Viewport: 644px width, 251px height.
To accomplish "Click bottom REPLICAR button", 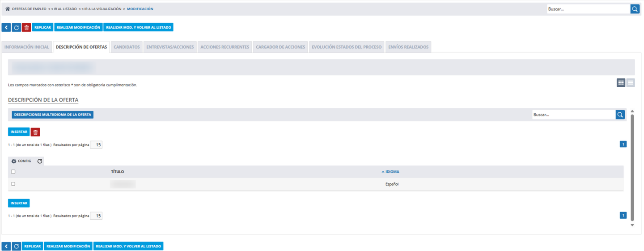I will (x=33, y=246).
